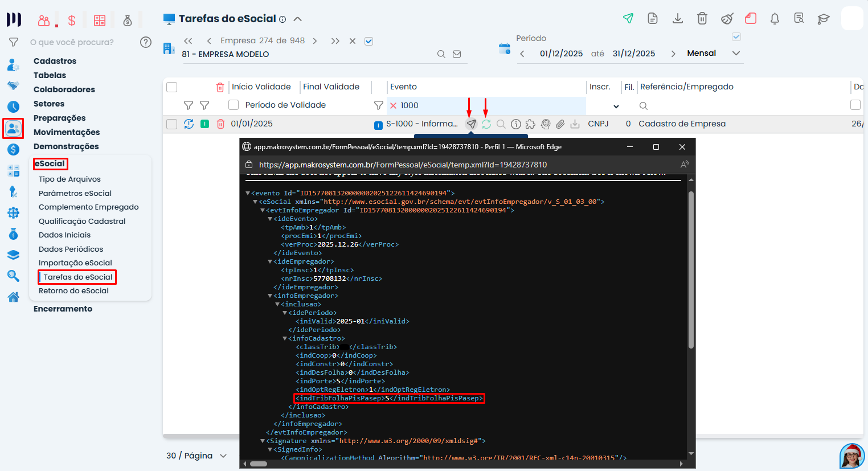Click the puzzle piece icon in S-1000 row
Image resolution: width=868 pixels, height=471 pixels.
[x=530, y=124]
